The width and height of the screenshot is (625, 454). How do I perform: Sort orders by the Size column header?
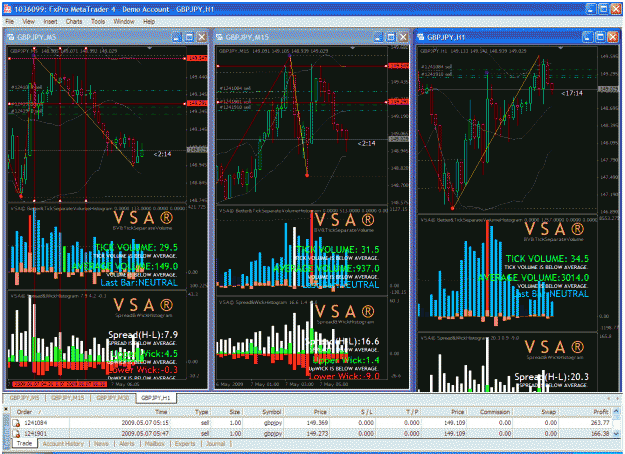coord(226,412)
